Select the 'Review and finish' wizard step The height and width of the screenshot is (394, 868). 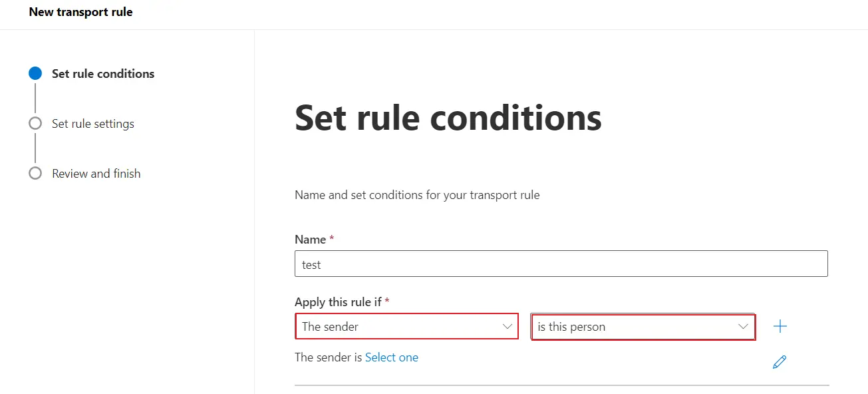coord(96,173)
